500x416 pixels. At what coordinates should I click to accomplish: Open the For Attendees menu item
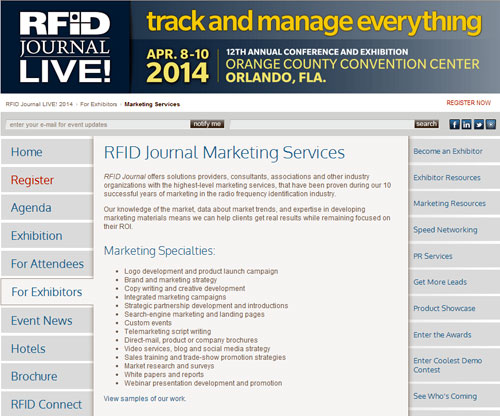pyautogui.click(x=47, y=264)
